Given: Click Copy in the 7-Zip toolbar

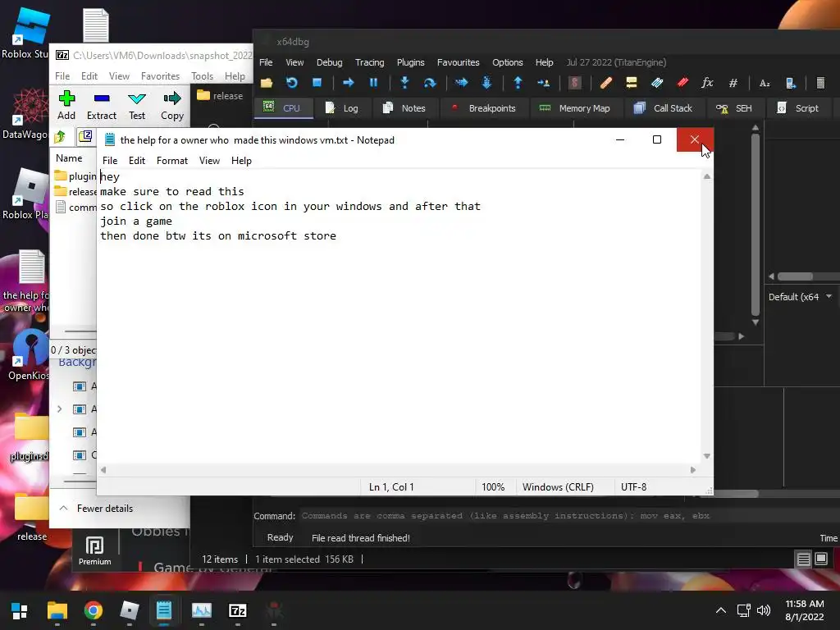Looking at the screenshot, I should tap(172, 106).
